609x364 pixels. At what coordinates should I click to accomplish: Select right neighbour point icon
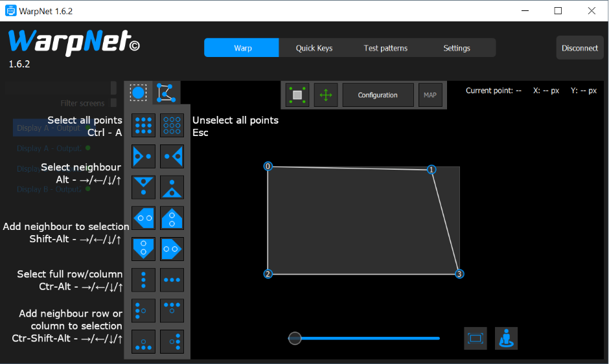click(x=143, y=157)
